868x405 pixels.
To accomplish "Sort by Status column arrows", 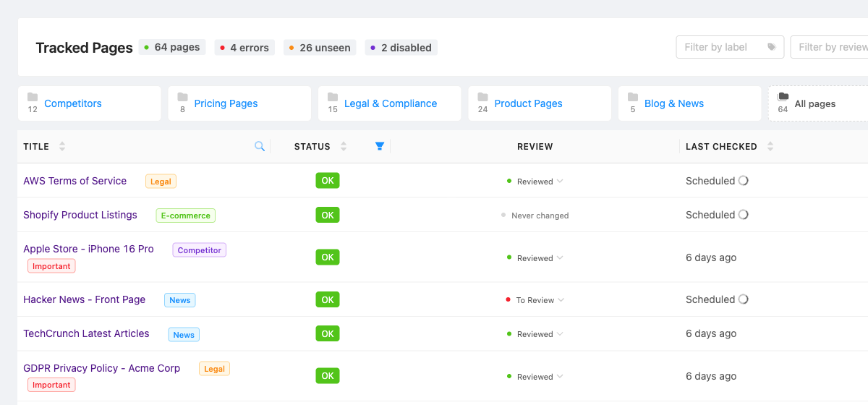I will [344, 146].
